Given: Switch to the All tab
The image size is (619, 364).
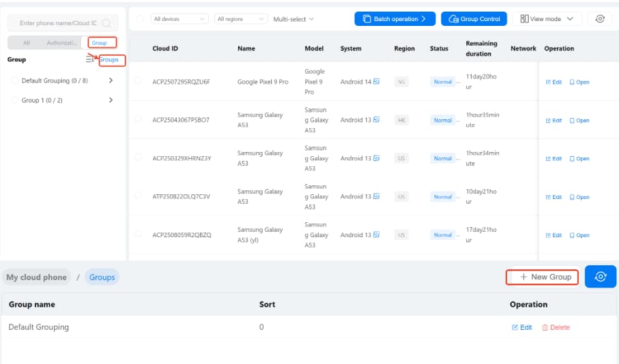Looking at the screenshot, I should [27, 43].
